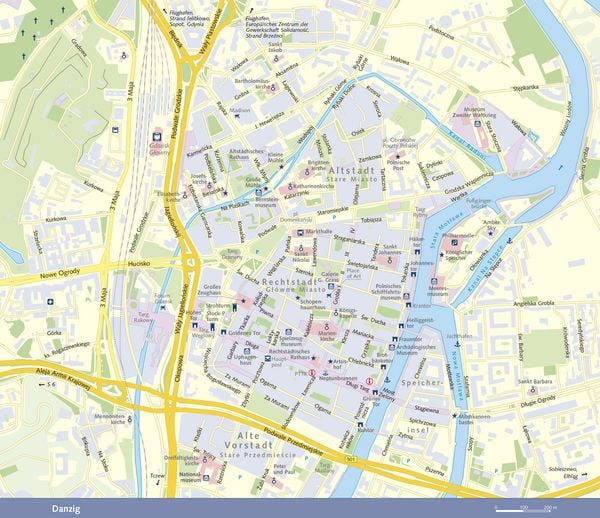Click the tourist information icon beside PTTK
The image size is (600, 518).
(x=312, y=373)
